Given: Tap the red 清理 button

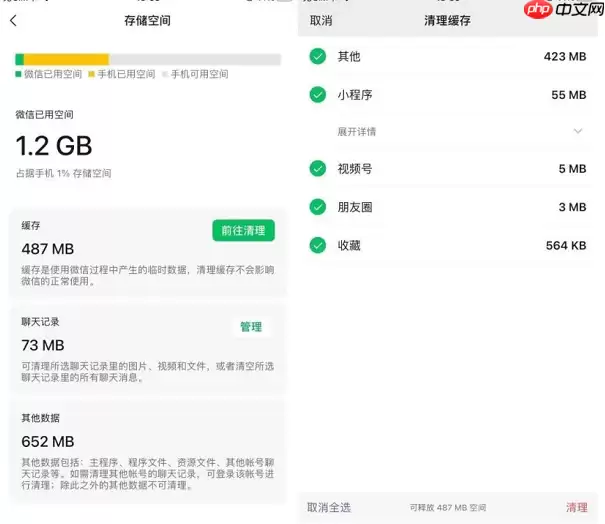Looking at the screenshot, I should [577, 507].
